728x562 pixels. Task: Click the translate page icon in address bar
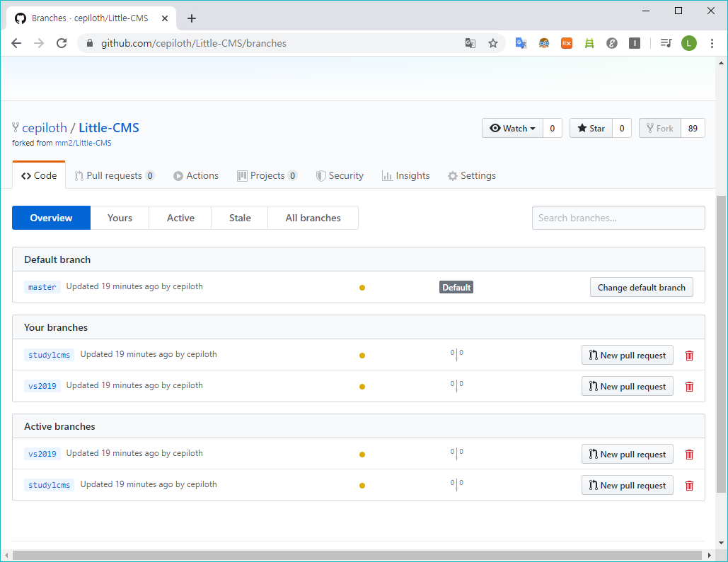(x=470, y=43)
